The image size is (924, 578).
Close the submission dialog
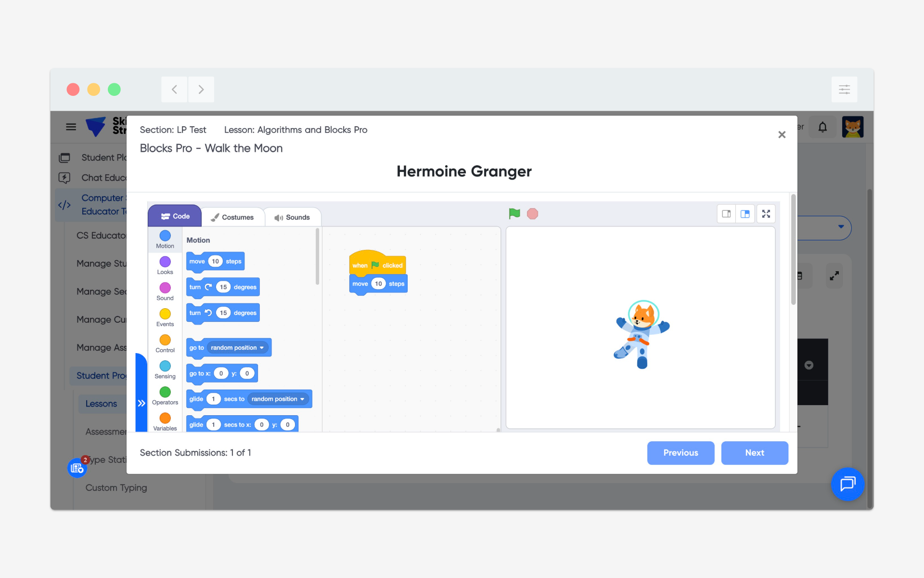click(782, 134)
